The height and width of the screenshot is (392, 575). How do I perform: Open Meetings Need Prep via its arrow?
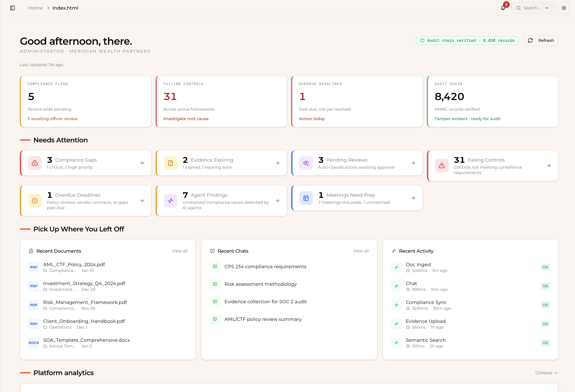(x=413, y=198)
